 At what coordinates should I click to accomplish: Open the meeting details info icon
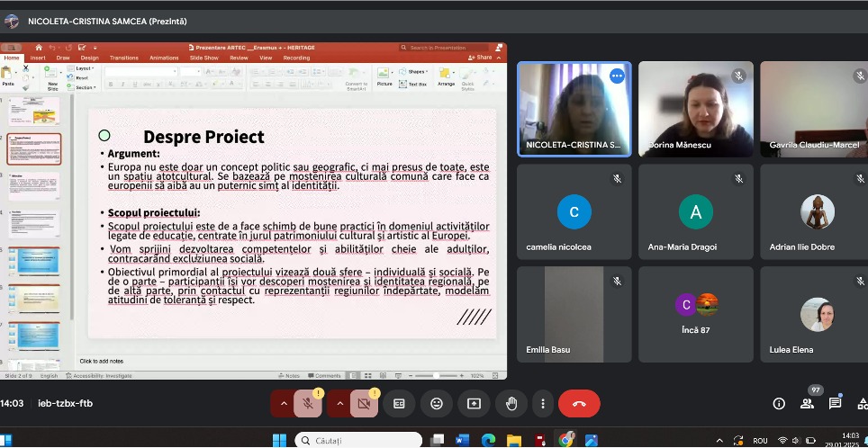point(779,404)
